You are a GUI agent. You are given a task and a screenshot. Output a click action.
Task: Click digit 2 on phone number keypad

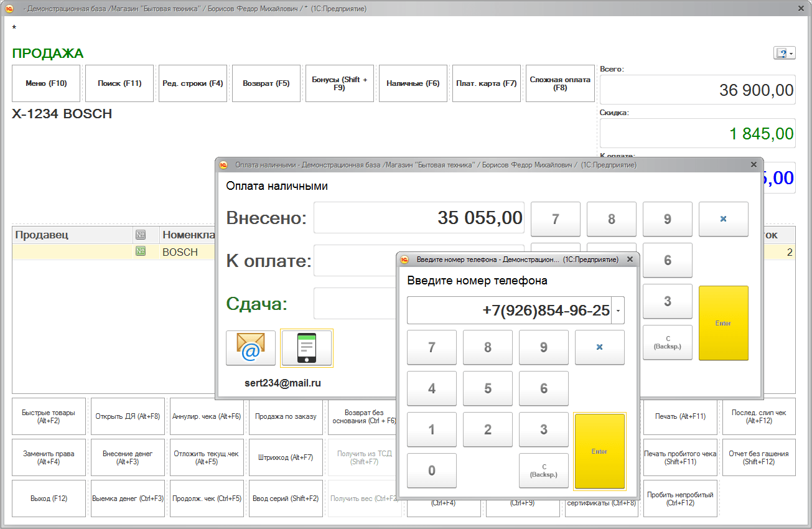point(488,429)
